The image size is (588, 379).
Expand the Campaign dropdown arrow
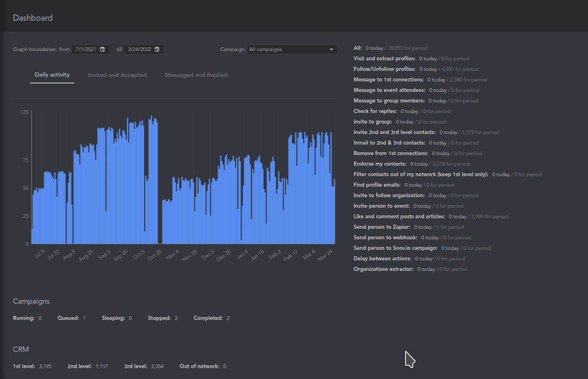coord(331,49)
